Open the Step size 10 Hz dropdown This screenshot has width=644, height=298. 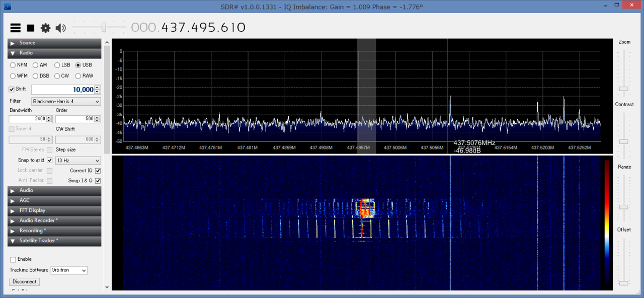78,161
